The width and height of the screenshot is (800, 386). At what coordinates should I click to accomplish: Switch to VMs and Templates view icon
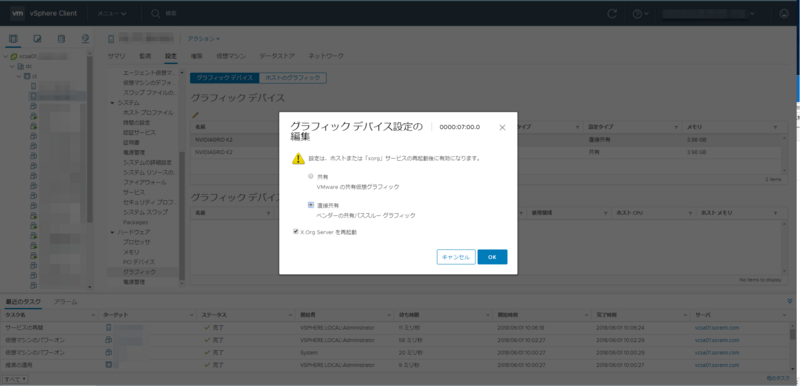pyautogui.click(x=37, y=39)
